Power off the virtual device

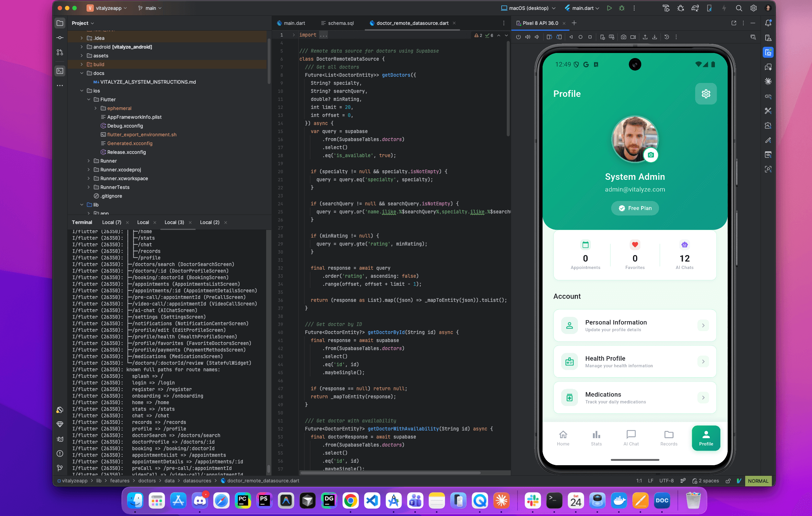(518, 37)
